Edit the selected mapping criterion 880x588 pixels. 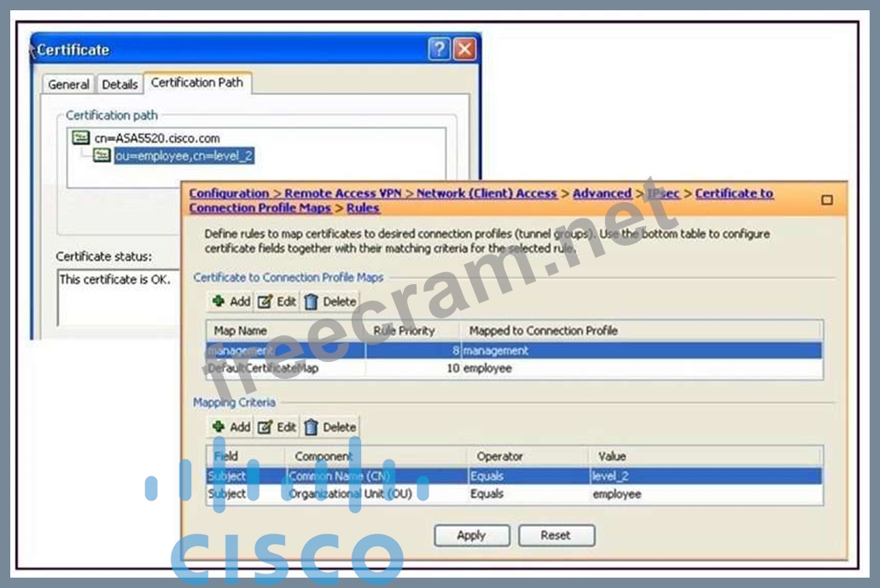[x=277, y=427]
